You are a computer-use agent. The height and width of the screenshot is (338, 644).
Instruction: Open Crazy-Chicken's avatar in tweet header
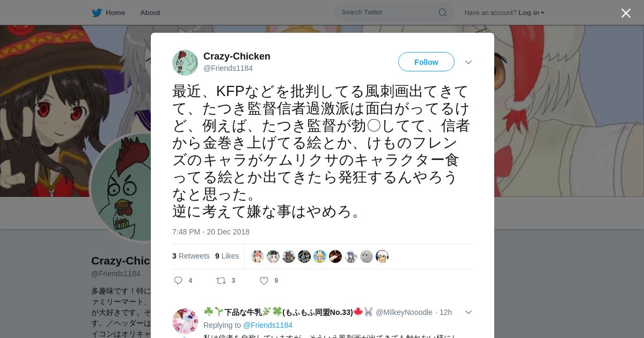click(185, 63)
